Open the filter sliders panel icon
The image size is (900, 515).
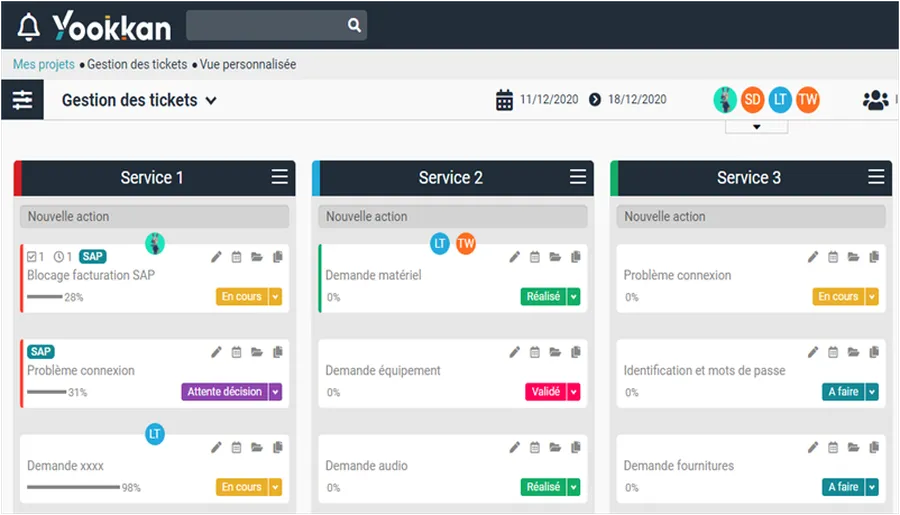22,100
